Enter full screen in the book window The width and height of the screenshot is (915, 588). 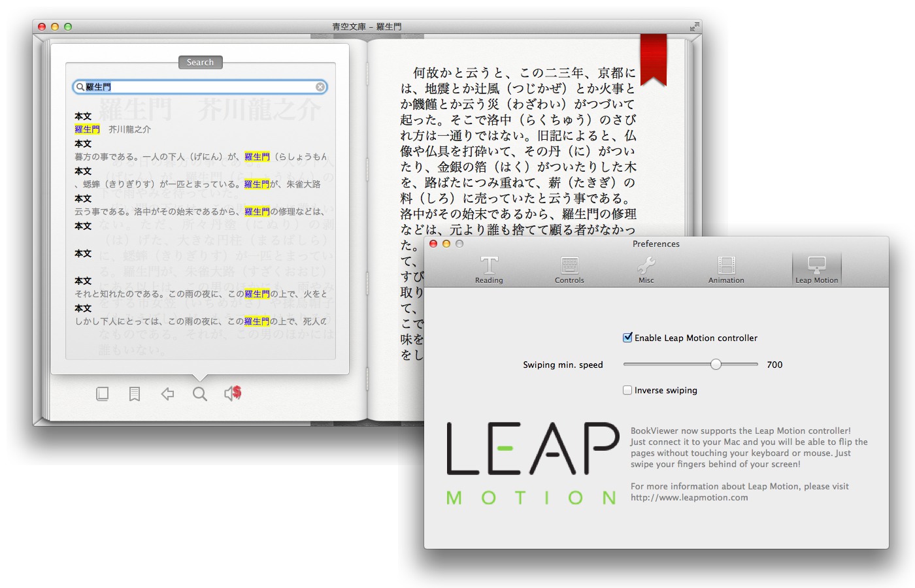[694, 27]
